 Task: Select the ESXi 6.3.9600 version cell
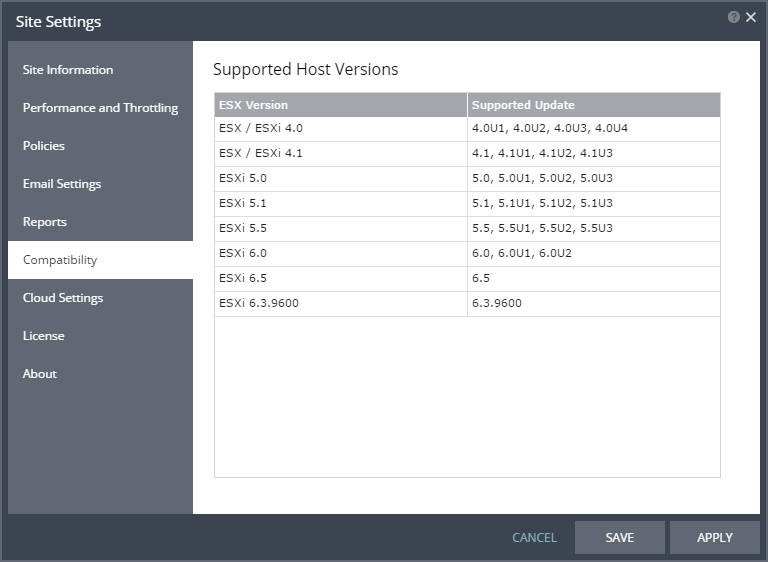(x=341, y=303)
